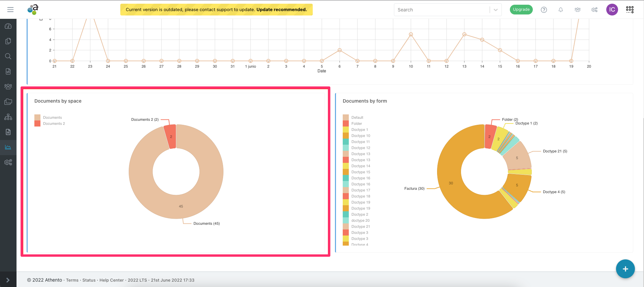The height and width of the screenshot is (287, 644).
Task: Open the Help Center footer link
Action: tap(112, 280)
